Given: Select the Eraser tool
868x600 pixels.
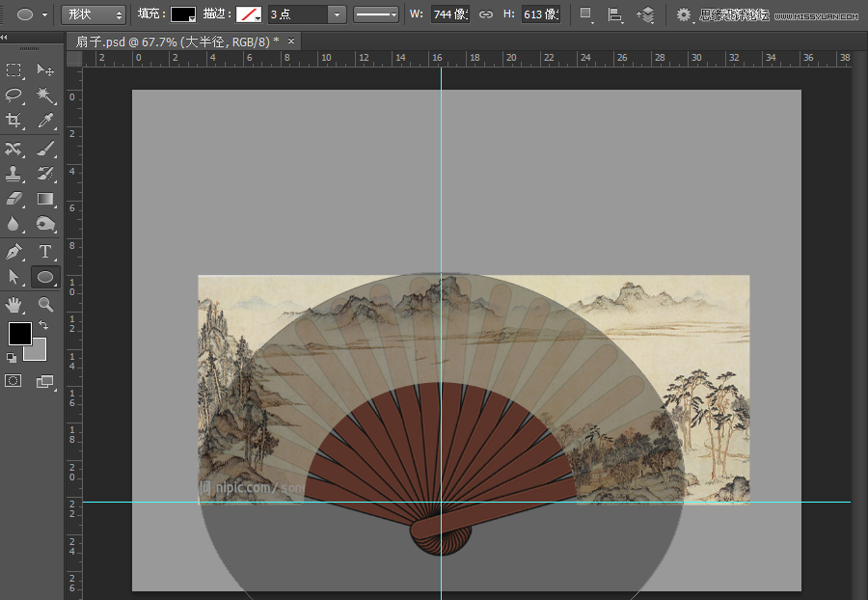Looking at the screenshot, I should coord(14,200).
